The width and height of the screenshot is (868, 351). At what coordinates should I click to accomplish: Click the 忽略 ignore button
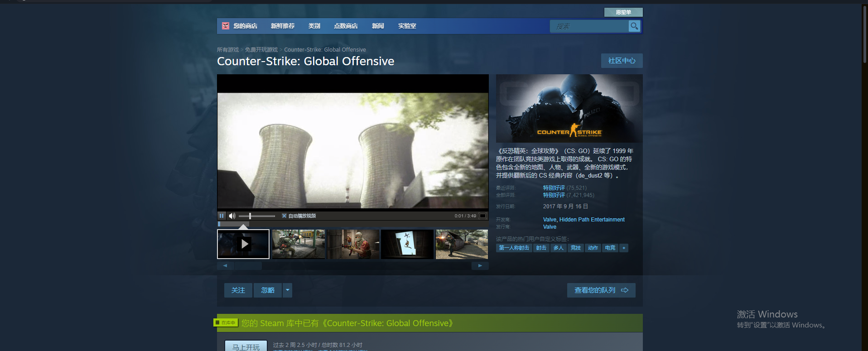pos(268,290)
